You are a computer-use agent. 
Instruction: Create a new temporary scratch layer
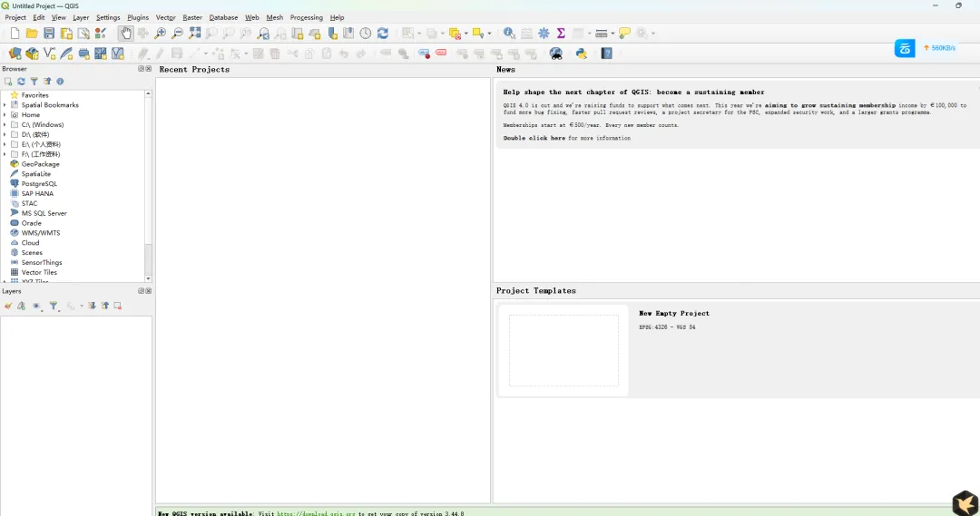[83, 54]
